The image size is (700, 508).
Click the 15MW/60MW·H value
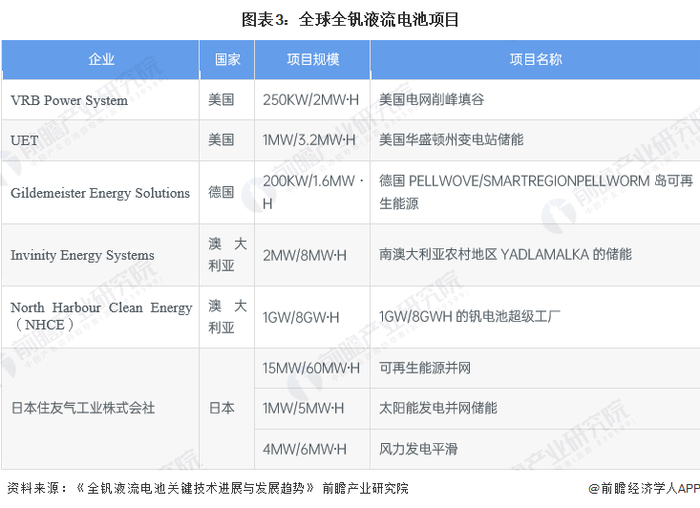[311, 368]
